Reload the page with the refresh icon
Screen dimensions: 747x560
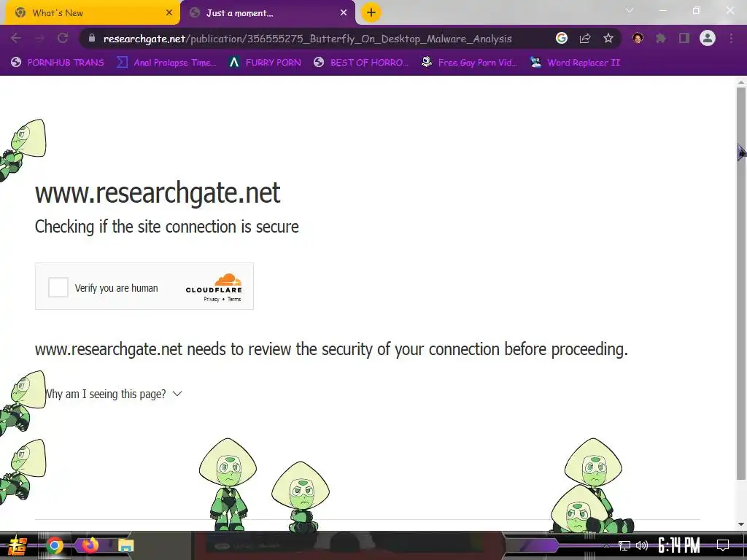pyautogui.click(x=63, y=38)
